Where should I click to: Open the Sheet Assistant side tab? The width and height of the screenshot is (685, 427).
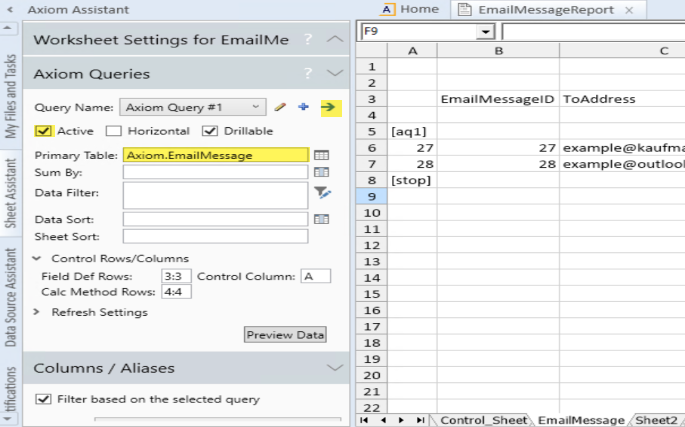click(10, 193)
